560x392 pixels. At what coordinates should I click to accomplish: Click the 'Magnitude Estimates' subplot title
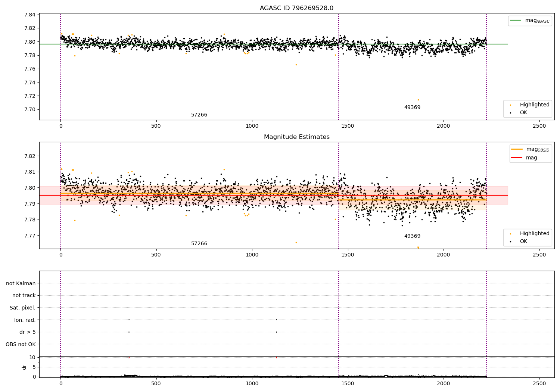[296, 137]
